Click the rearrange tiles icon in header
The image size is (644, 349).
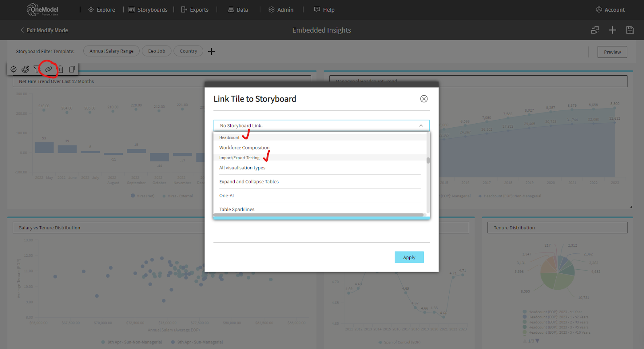click(x=595, y=30)
